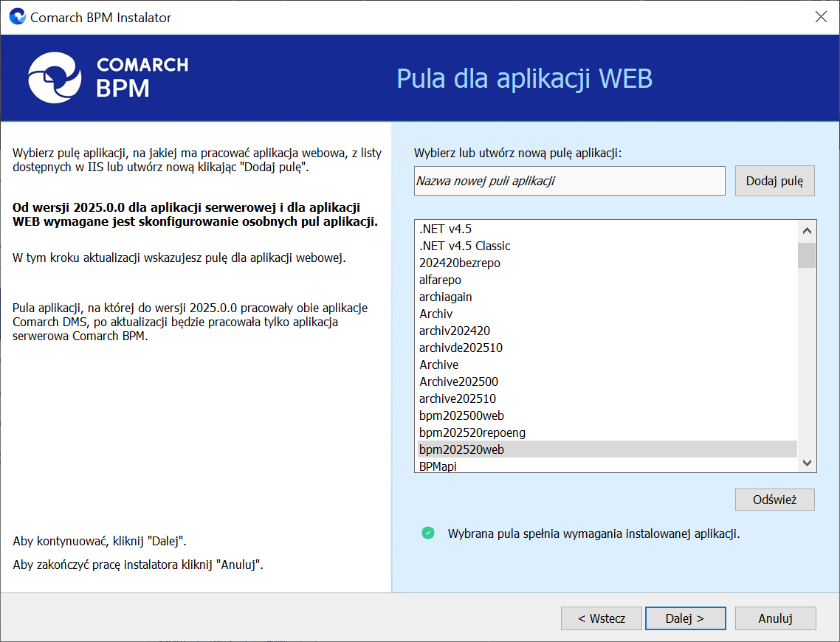This screenshot has height=642, width=840.
Task: Click the green checkmark status icon
Action: point(428,533)
